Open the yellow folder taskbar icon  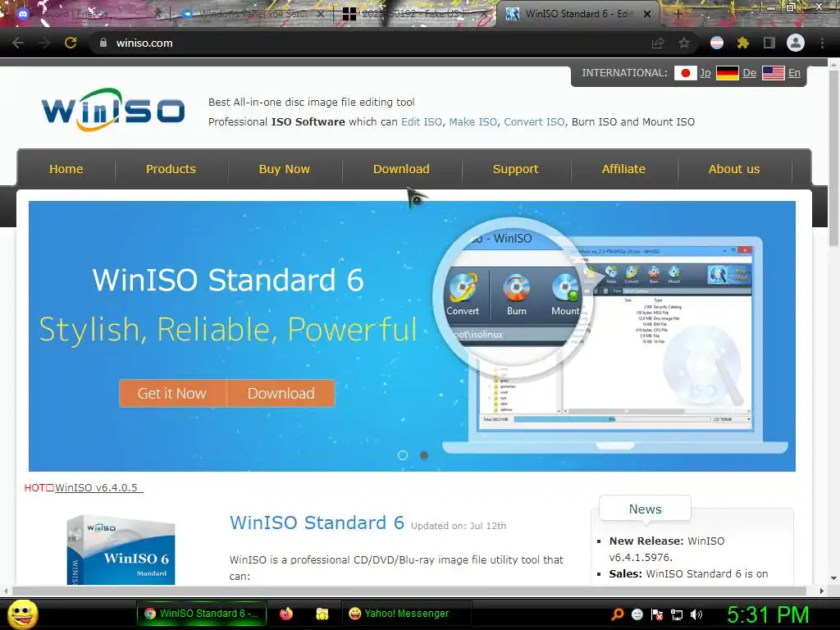coord(322,614)
